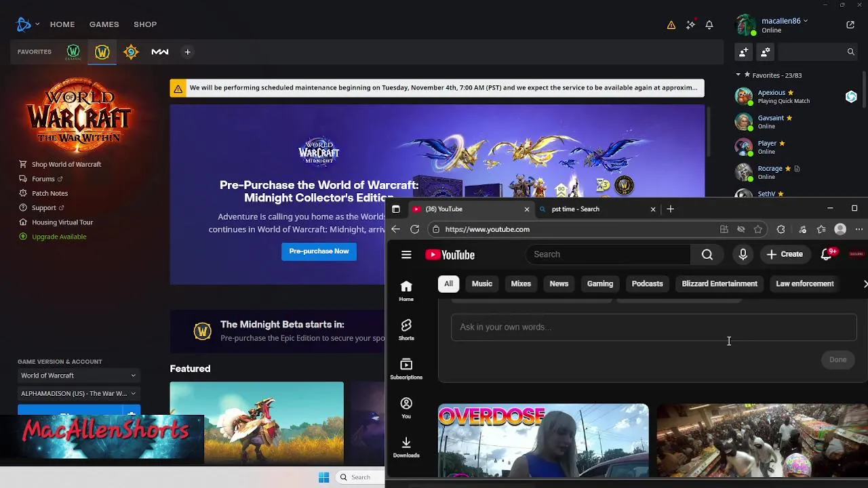
Task: Open the friend settings icon
Action: [x=766, y=52]
